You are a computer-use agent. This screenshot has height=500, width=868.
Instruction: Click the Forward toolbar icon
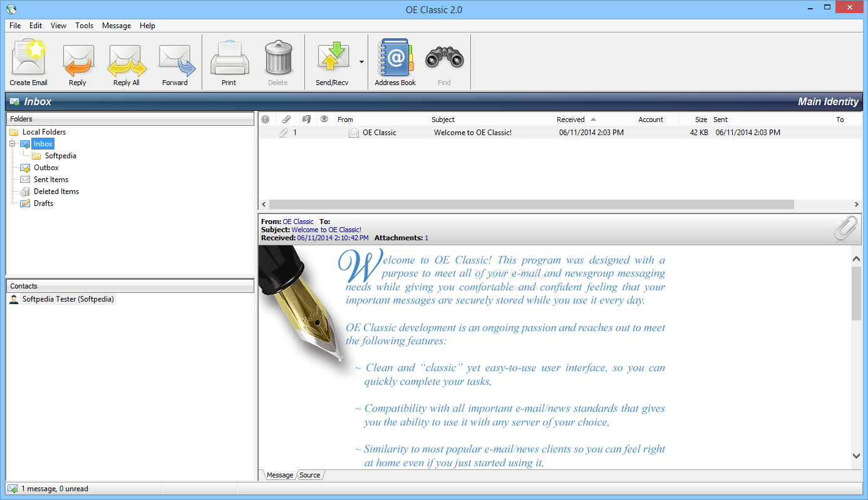(177, 61)
